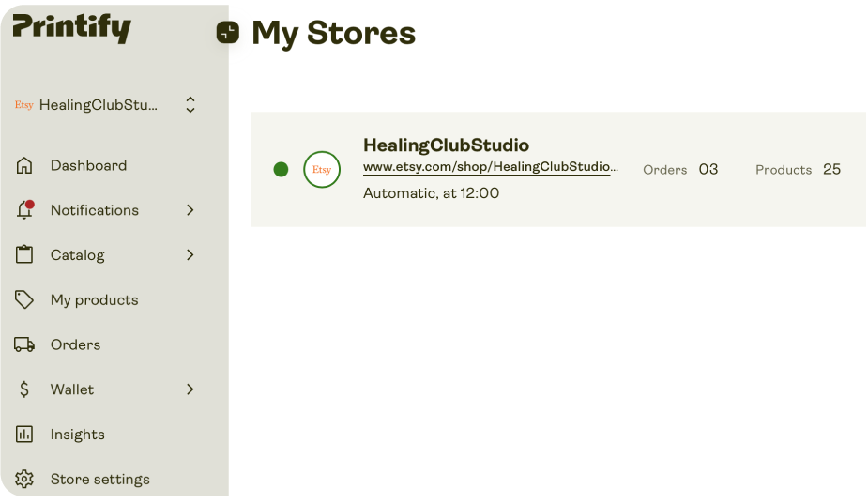Click the Wallet dollar icon

click(x=23, y=389)
